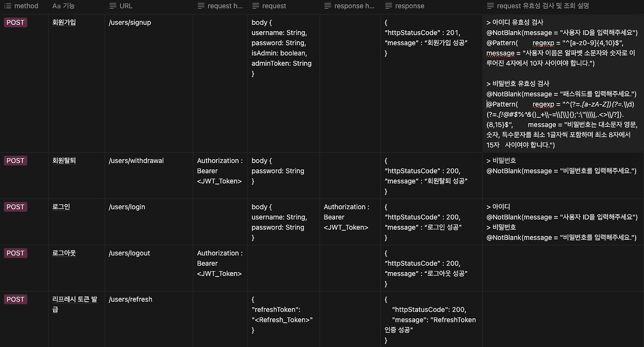Screen dimensions: 644x347
Task: Click the refreshToken request body cell
Action: click(x=284, y=319)
